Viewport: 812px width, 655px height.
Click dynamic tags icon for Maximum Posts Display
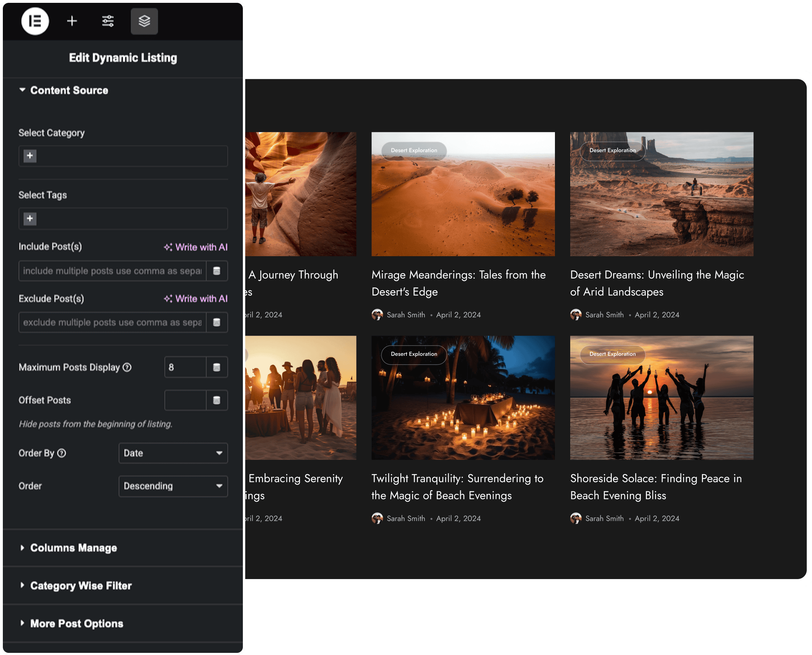[x=217, y=367]
